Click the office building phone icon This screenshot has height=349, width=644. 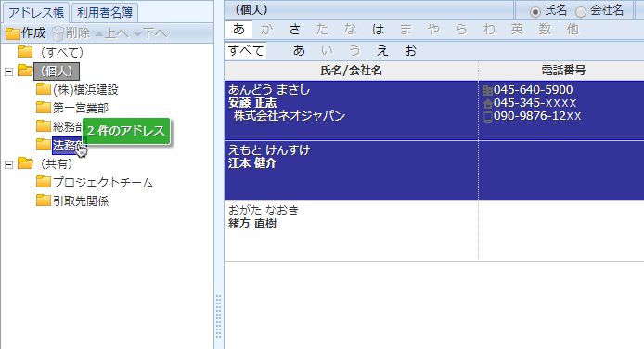pos(487,90)
